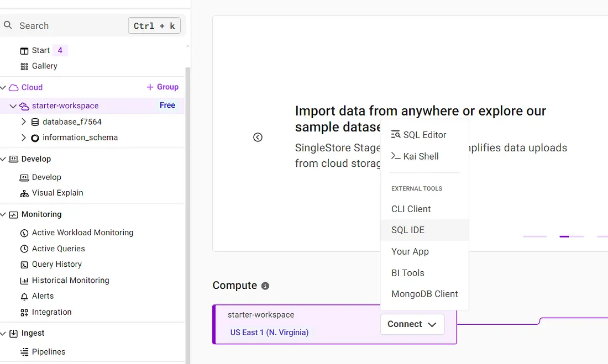Click the starter-workspace cloud icon
The width and height of the screenshot is (608, 364).
point(24,106)
